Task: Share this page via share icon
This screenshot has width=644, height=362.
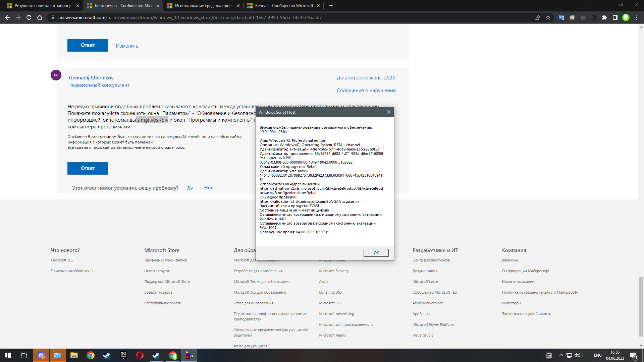Action: point(537,17)
